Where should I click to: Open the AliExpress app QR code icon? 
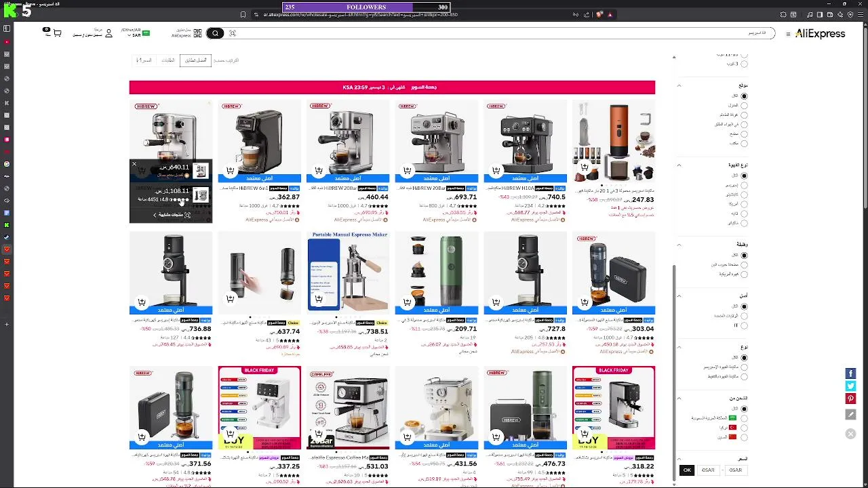196,33
